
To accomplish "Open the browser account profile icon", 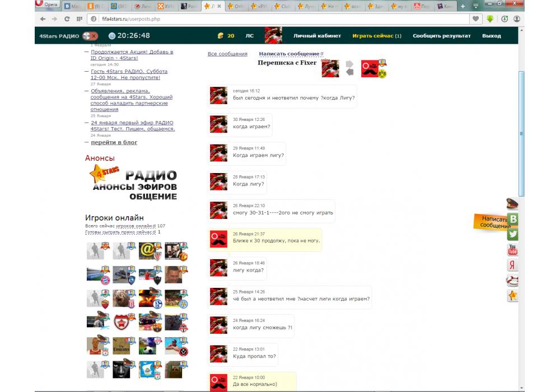I will pos(517,19).
